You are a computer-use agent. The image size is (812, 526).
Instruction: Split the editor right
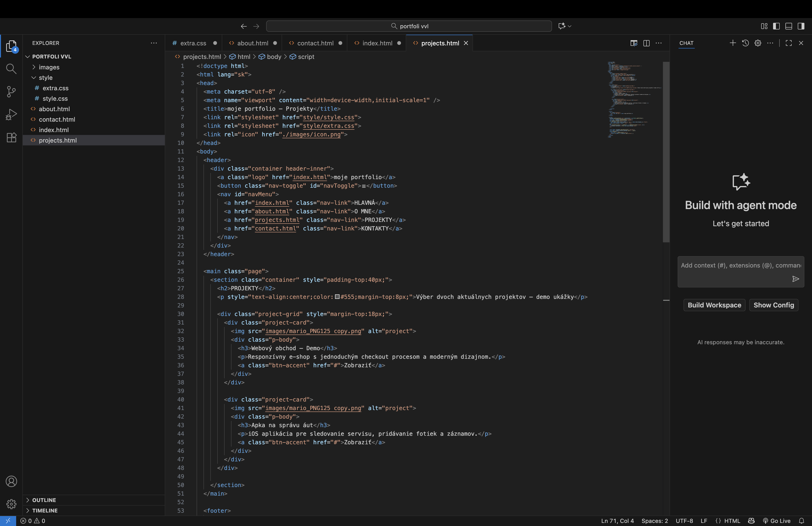click(x=646, y=43)
